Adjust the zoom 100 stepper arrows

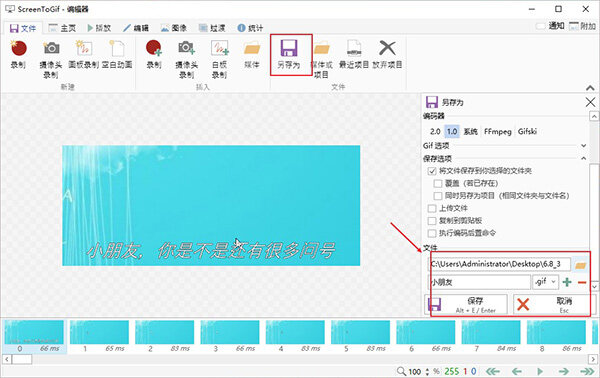(x=427, y=371)
